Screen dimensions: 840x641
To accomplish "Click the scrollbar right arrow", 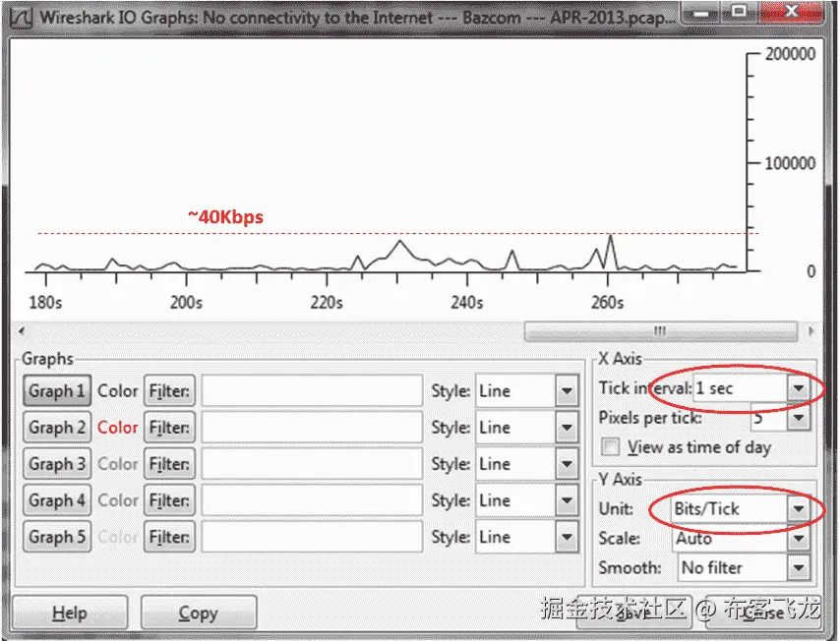I will pos(811,331).
